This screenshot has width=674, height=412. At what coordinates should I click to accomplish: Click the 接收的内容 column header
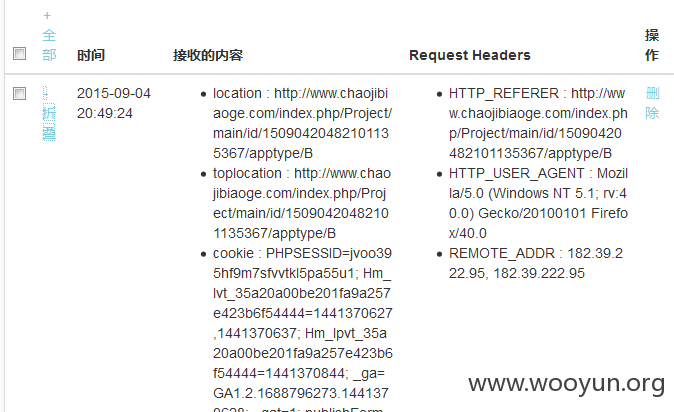pyautogui.click(x=208, y=55)
